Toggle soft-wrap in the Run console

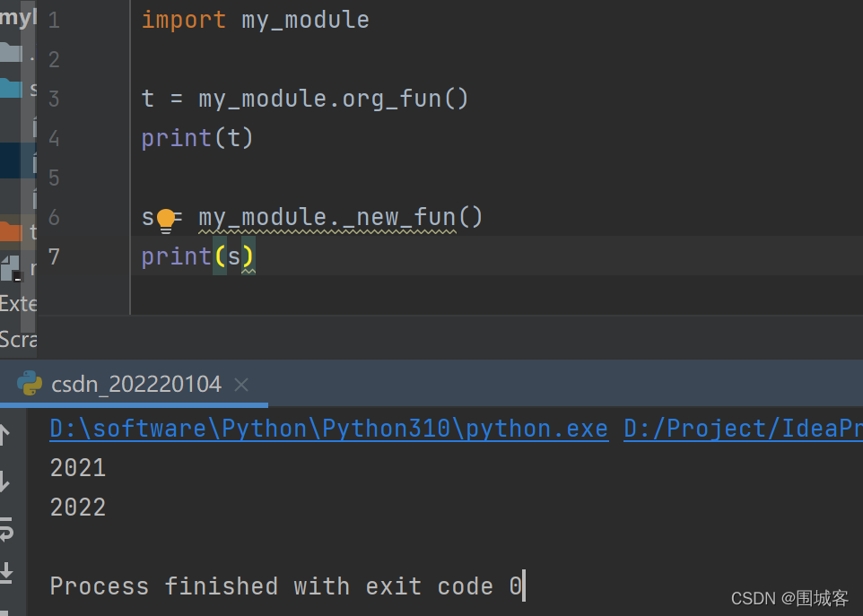click(5, 528)
